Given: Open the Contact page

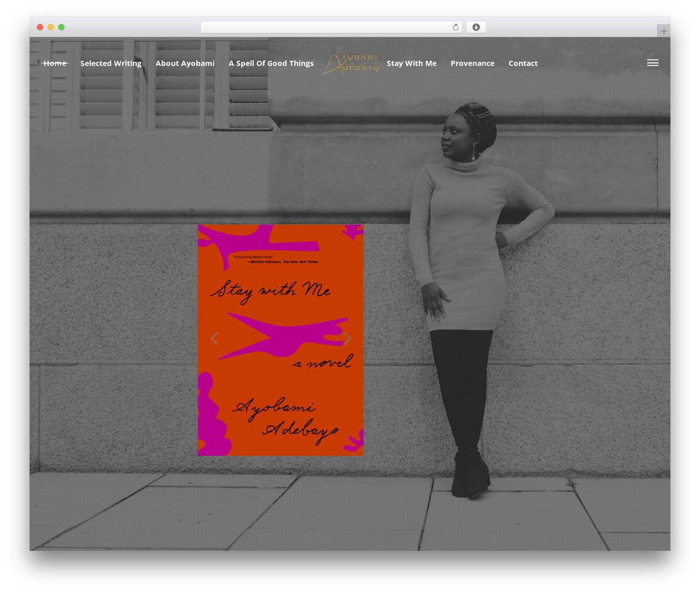Looking at the screenshot, I should (x=523, y=63).
